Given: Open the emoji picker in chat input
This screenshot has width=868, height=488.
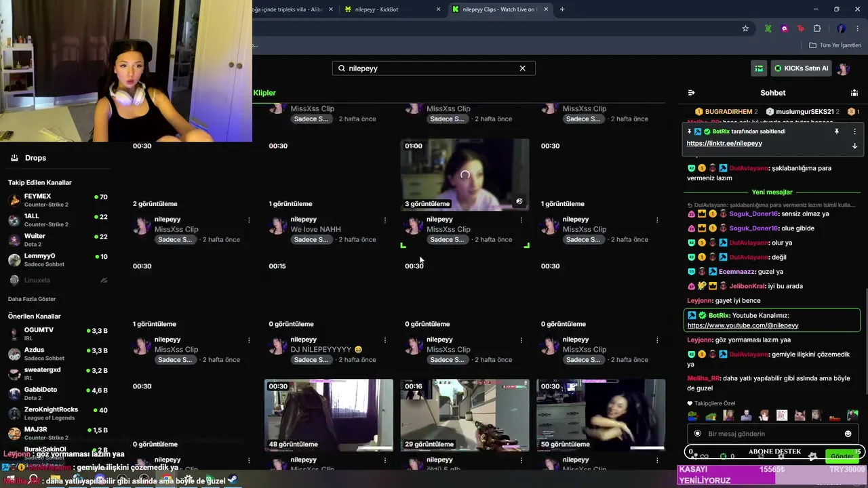Looking at the screenshot, I should point(848,434).
